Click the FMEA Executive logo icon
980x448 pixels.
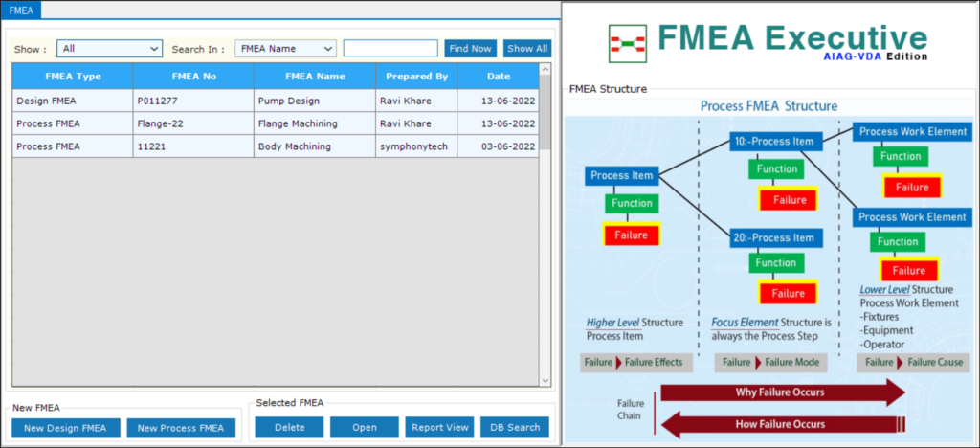click(627, 44)
